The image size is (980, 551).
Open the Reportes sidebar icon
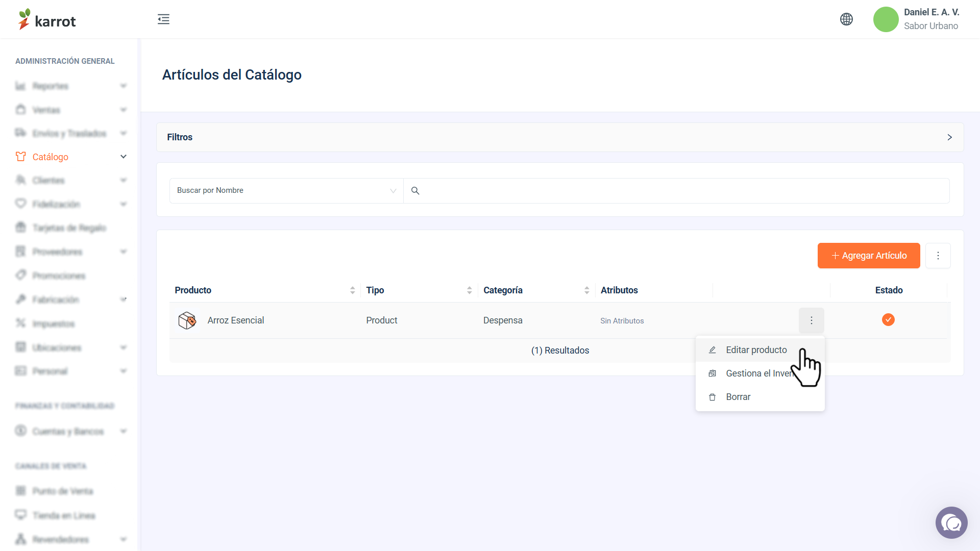point(20,86)
